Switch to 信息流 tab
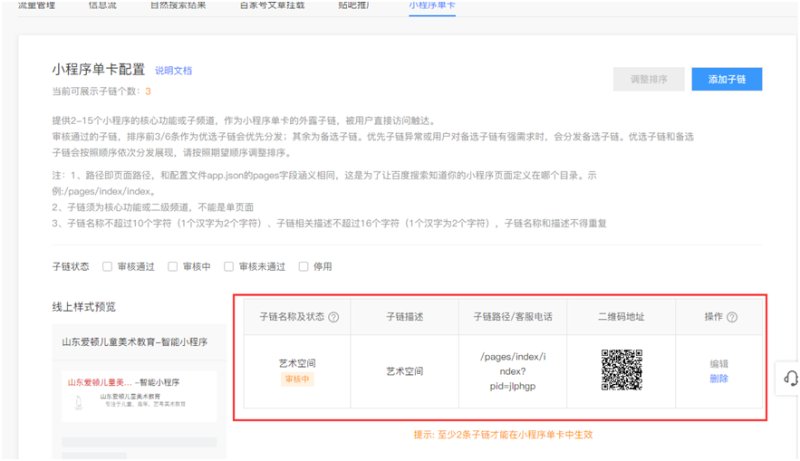This screenshot has height=461, width=800. [105, 5]
